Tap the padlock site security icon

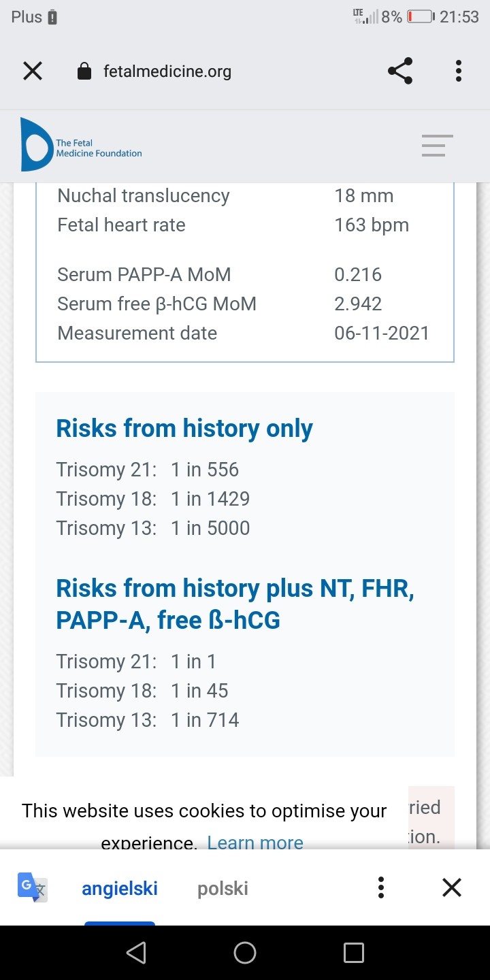pyautogui.click(x=84, y=71)
